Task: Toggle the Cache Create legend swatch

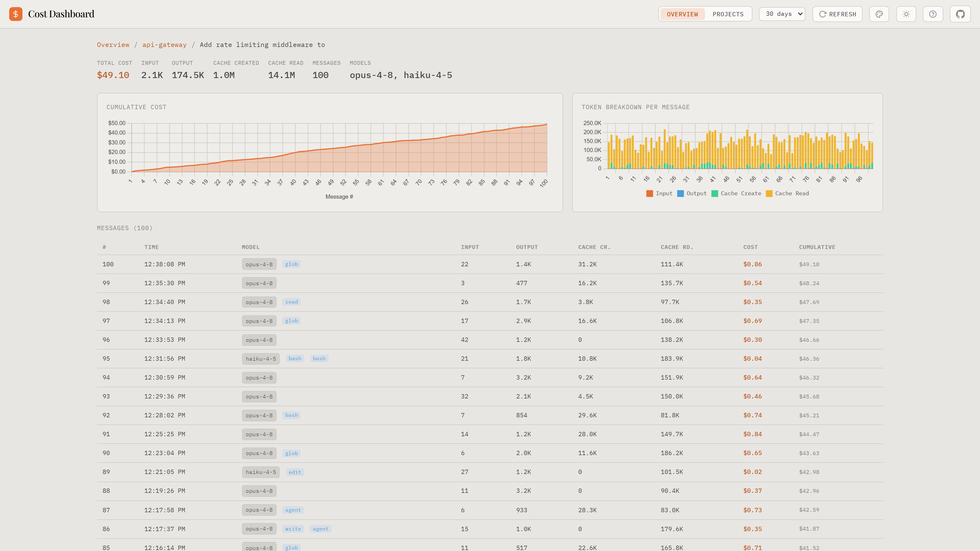Action: (x=715, y=194)
